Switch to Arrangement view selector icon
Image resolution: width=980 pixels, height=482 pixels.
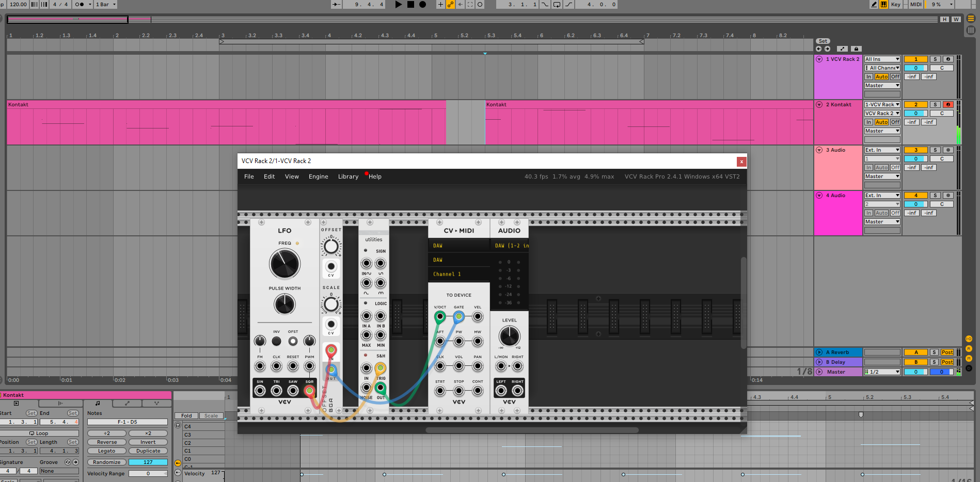971,18
